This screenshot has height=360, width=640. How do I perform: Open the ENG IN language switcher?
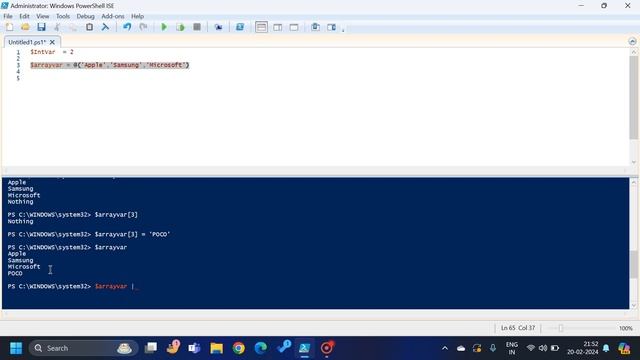pos(511,348)
